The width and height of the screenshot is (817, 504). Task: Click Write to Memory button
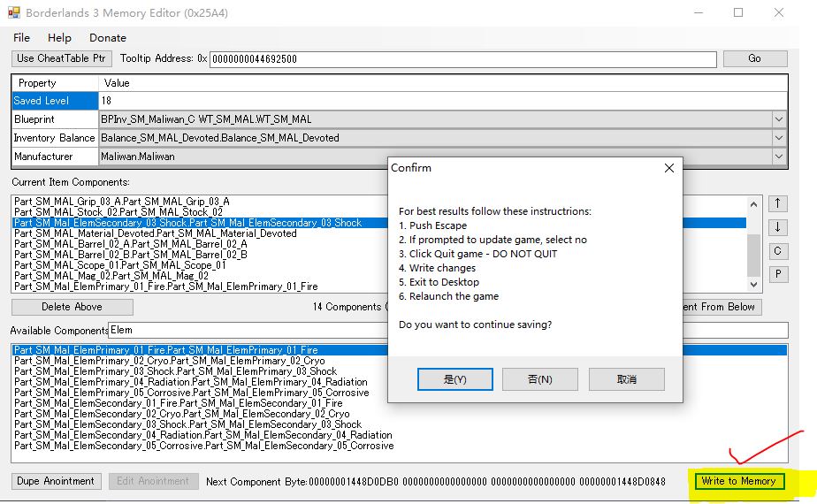click(739, 481)
